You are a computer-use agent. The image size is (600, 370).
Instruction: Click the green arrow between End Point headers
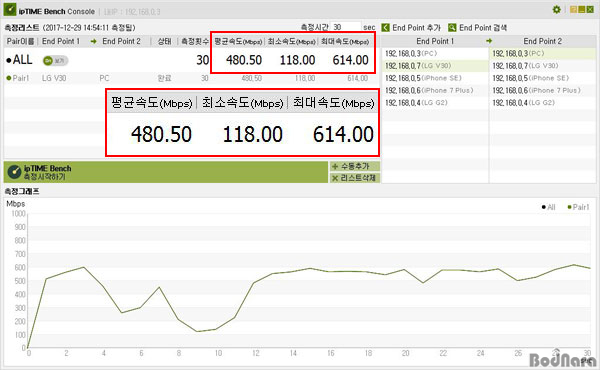pos(489,41)
